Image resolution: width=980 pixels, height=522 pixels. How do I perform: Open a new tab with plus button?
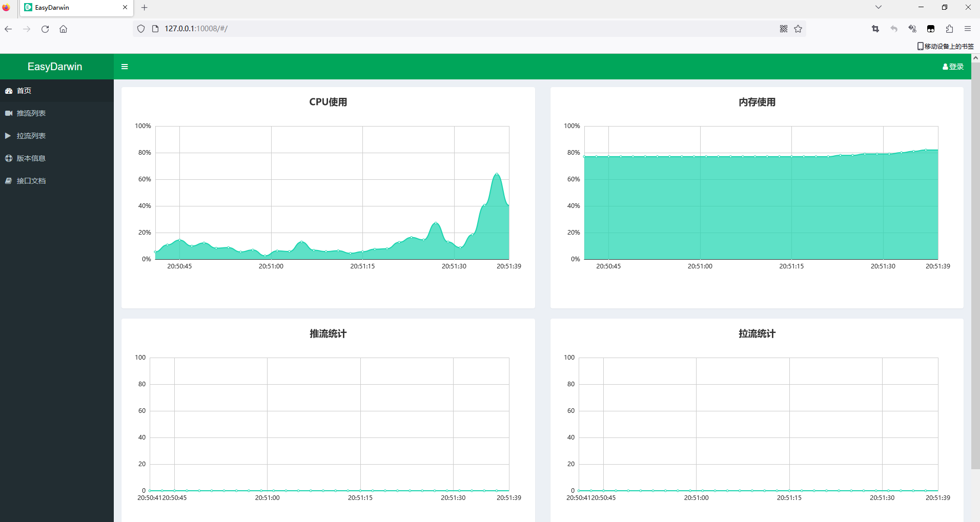(x=145, y=8)
